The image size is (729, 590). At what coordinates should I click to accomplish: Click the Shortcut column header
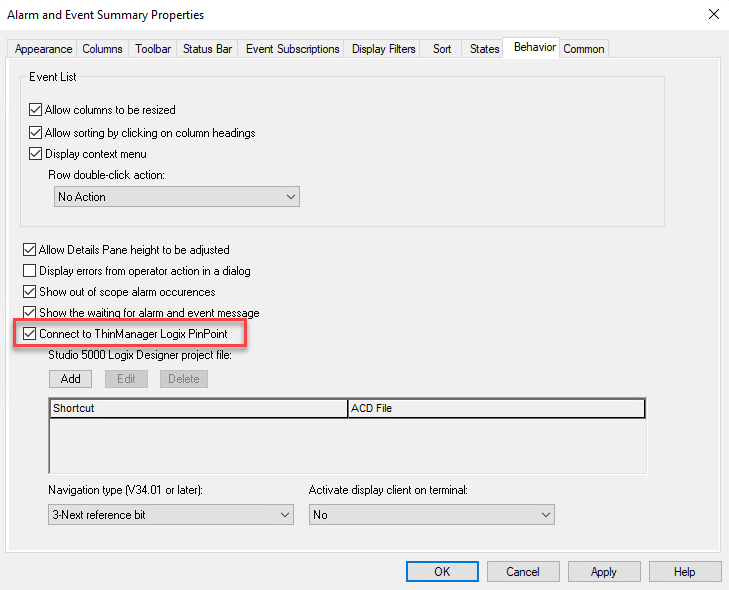[199, 408]
